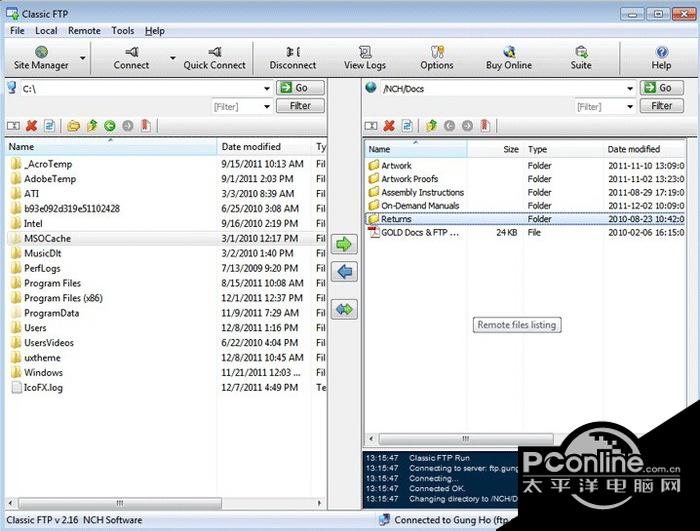The image size is (700, 531).
Task: Select the remote Returns folder
Action: [526, 219]
